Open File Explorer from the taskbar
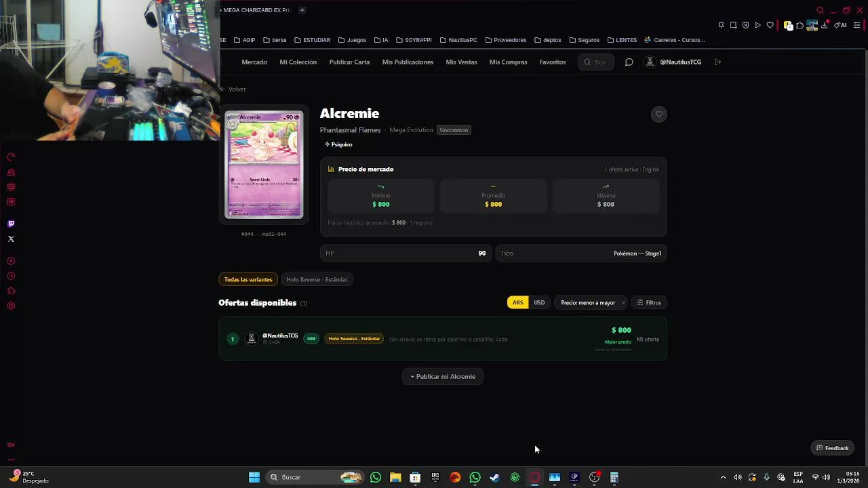 pos(395,477)
